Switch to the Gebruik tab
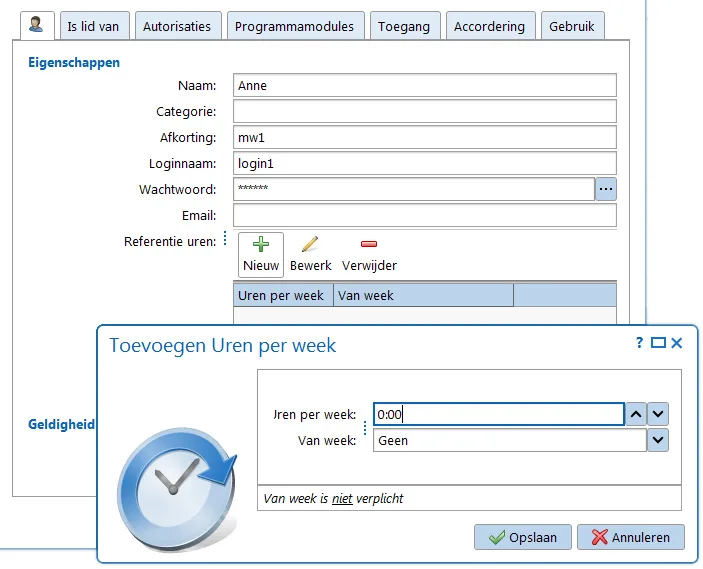 573,26
